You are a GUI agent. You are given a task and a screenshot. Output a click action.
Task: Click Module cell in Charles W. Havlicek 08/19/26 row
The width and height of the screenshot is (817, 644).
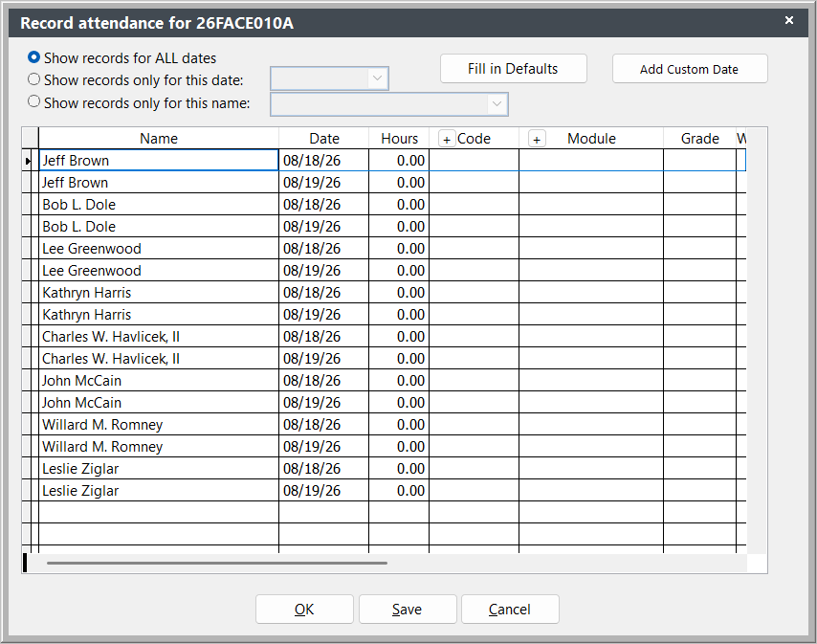pyautogui.click(x=591, y=359)
